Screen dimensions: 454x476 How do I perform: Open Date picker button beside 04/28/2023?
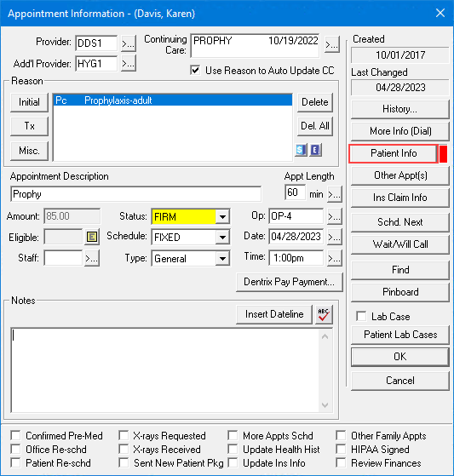[335, 237]
